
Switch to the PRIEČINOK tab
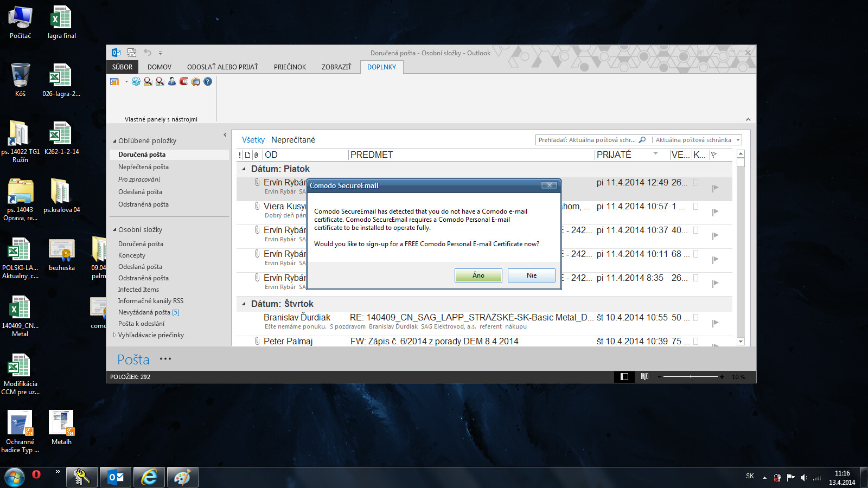pos(290,67)
